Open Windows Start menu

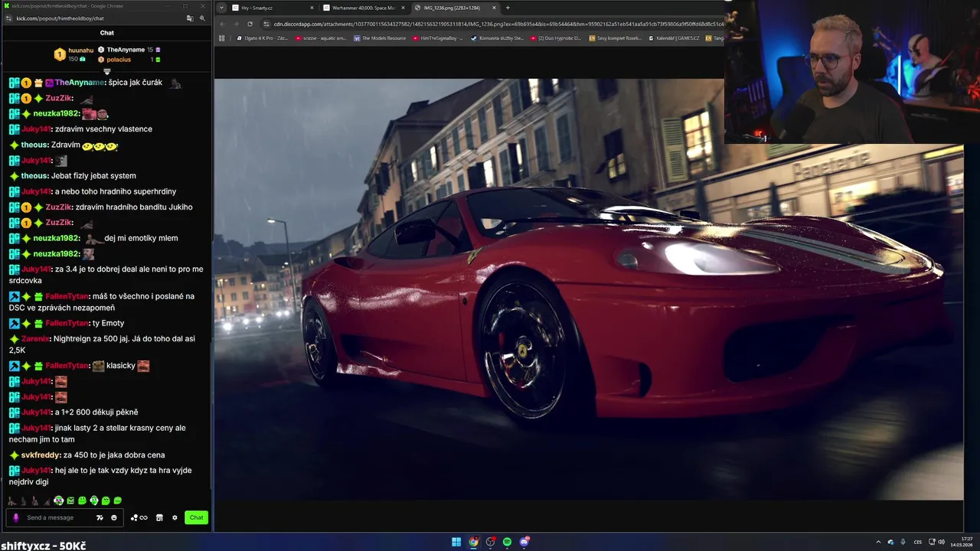pyautogui.click(x=456, y=542)
